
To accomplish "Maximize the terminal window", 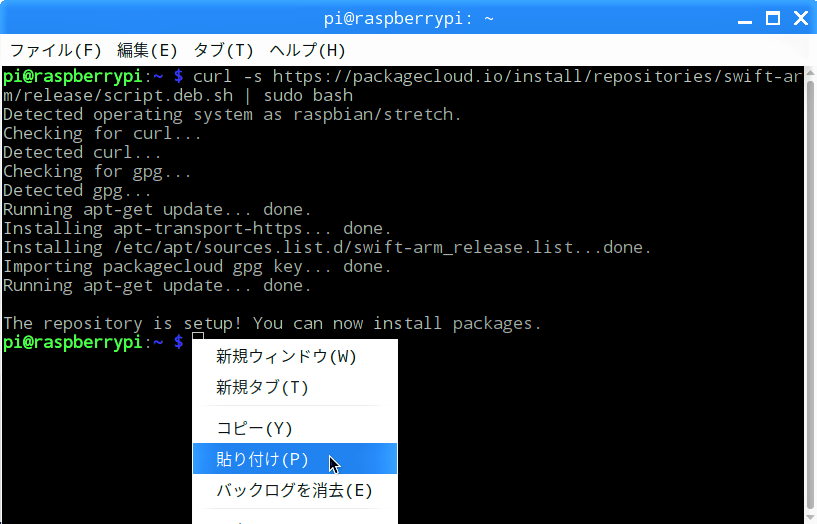I will pos(772,18).
